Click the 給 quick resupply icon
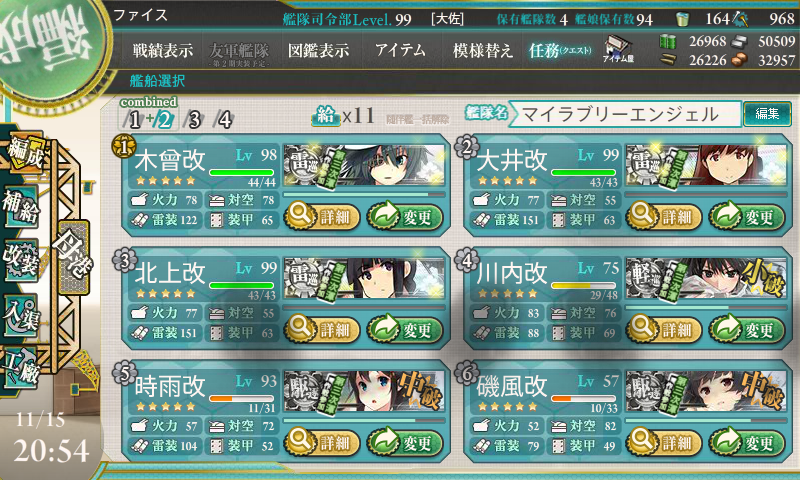The height and width of the screenshot is (480, 800). tap(326, 116)
